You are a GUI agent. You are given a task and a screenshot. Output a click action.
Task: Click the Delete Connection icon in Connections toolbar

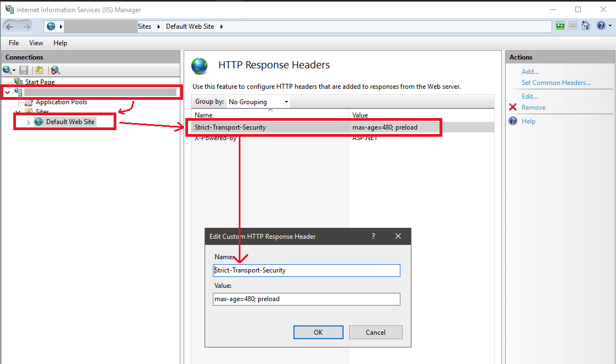[x=55, y=70]
